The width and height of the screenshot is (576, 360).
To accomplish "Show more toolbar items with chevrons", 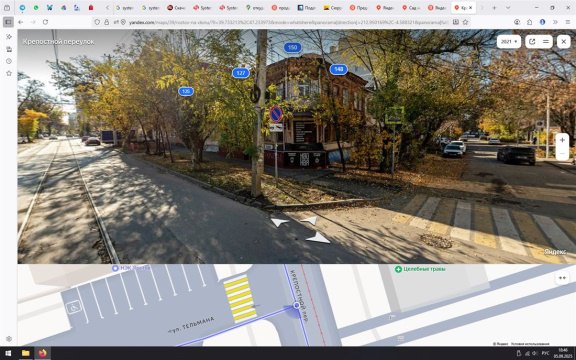I will [x=555, y=22].
